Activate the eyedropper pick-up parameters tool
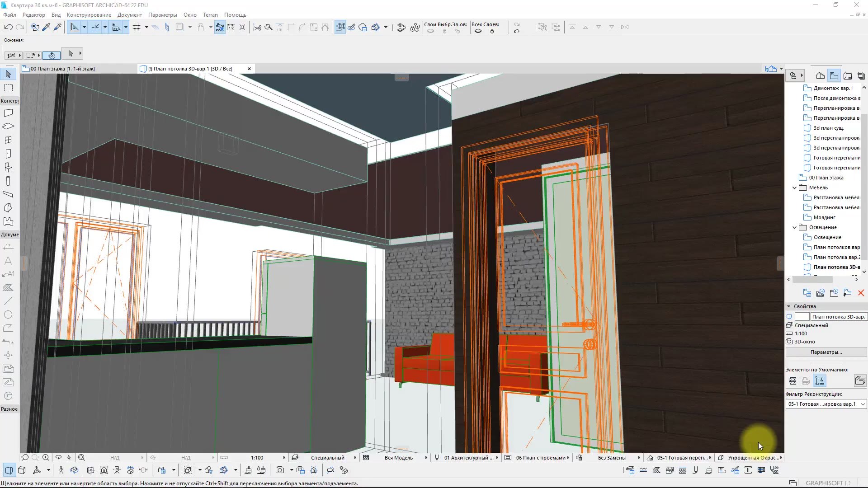The height and width of the screenshot is (488, 868). (x=46, y=27)
